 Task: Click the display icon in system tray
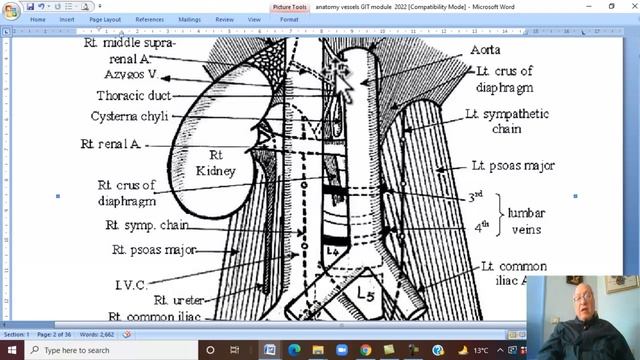tap(512, 350)
